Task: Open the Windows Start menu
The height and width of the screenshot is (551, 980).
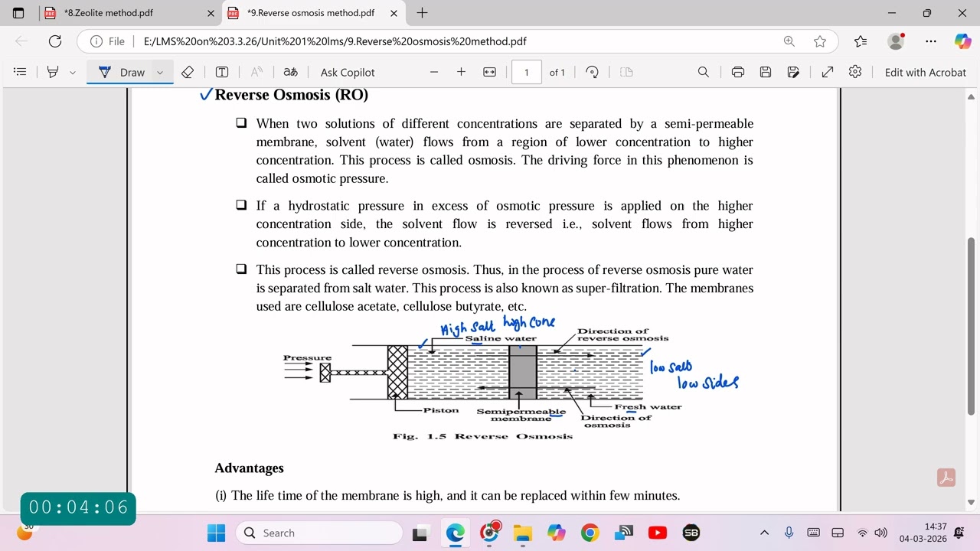Action: coord(217,533)
